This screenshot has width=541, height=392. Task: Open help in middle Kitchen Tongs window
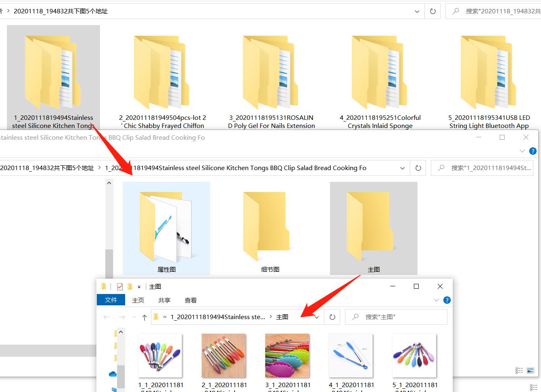[x=533, y=151]
